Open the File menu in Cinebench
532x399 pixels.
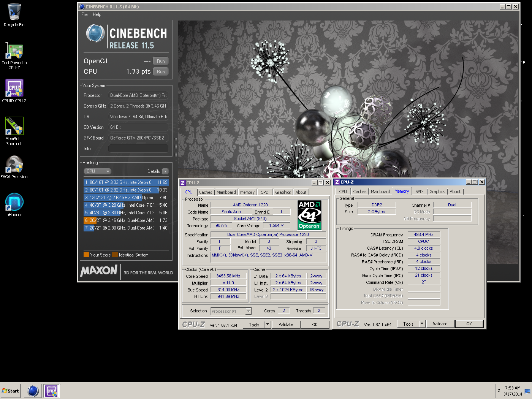(x=84, y=14)
